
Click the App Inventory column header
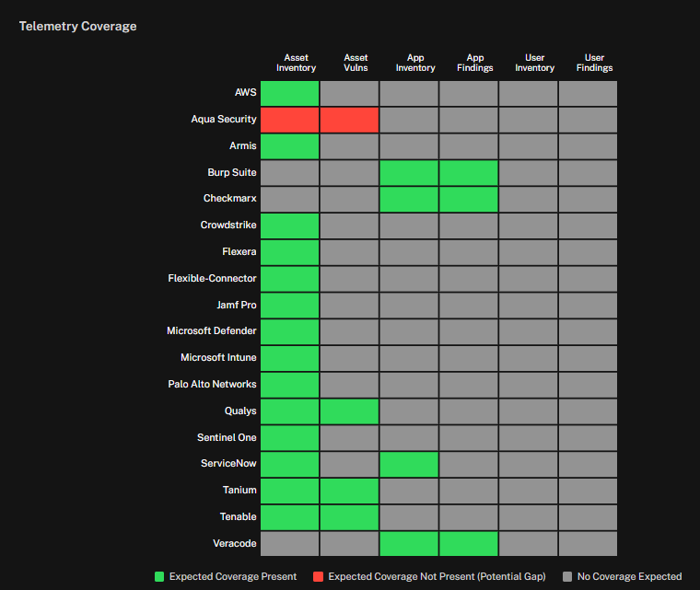(415, 63)
